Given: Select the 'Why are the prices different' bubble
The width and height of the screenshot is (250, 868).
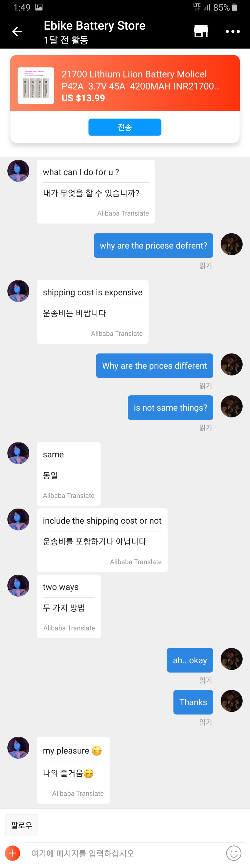Looking at the screenshot, I should [154, 366].
